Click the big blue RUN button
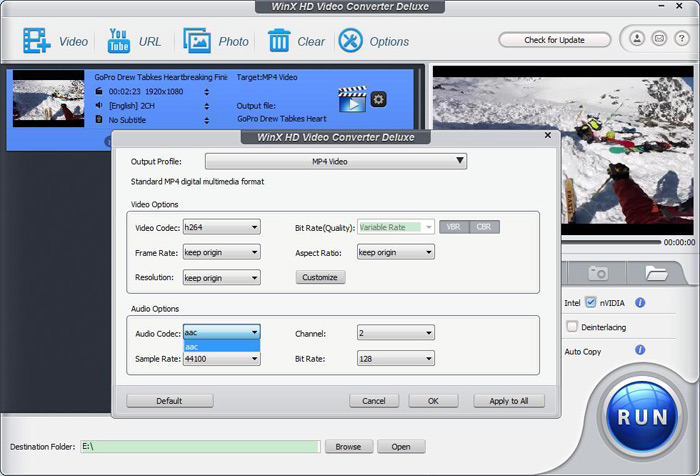 click(642, 417)
